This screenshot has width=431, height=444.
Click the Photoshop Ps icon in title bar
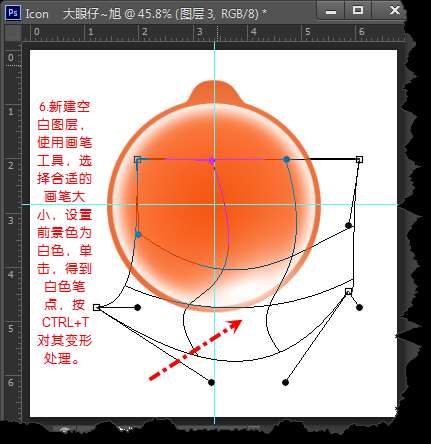pyautogui.click(x=13, y=13)
